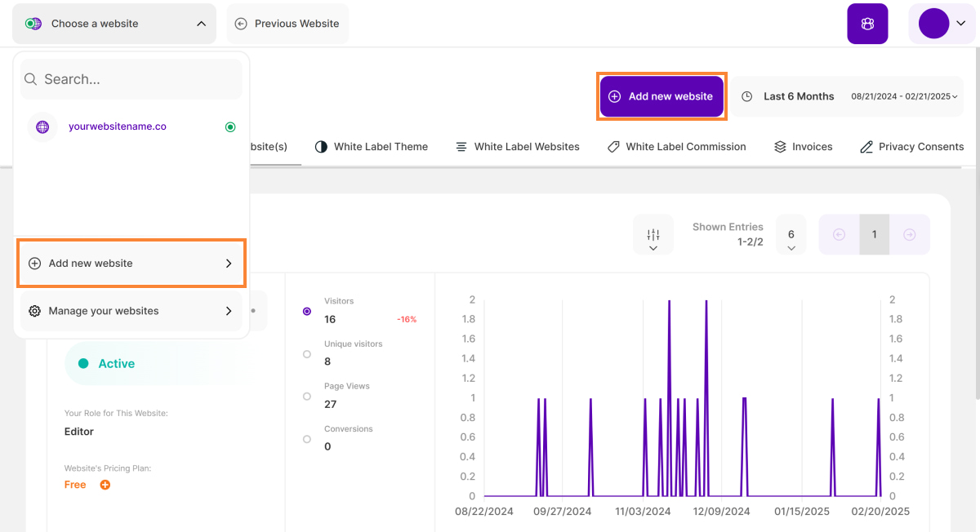This screenshot has height=532, width=980.
Task: Go to previous page arrow
Action: click(x=839, y=235)
